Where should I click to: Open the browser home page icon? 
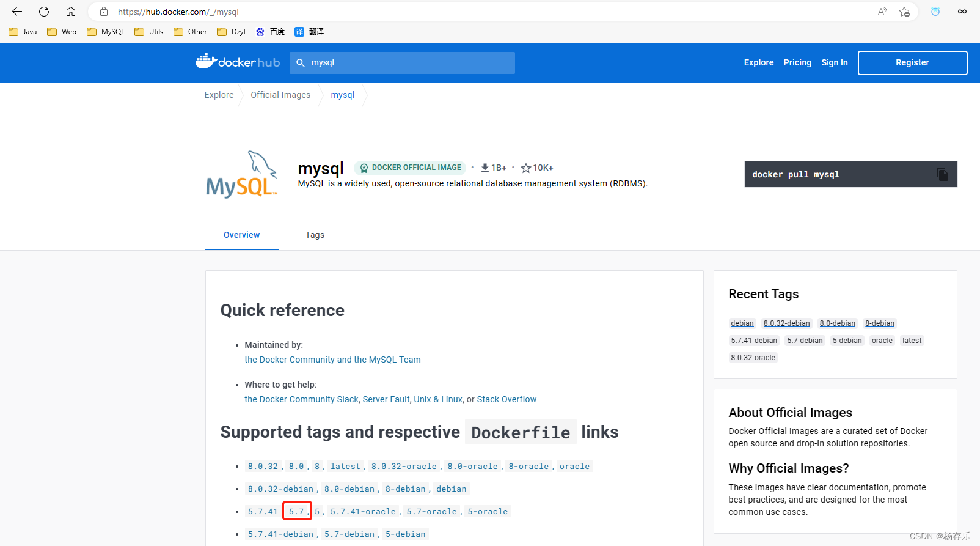(71, 12)
